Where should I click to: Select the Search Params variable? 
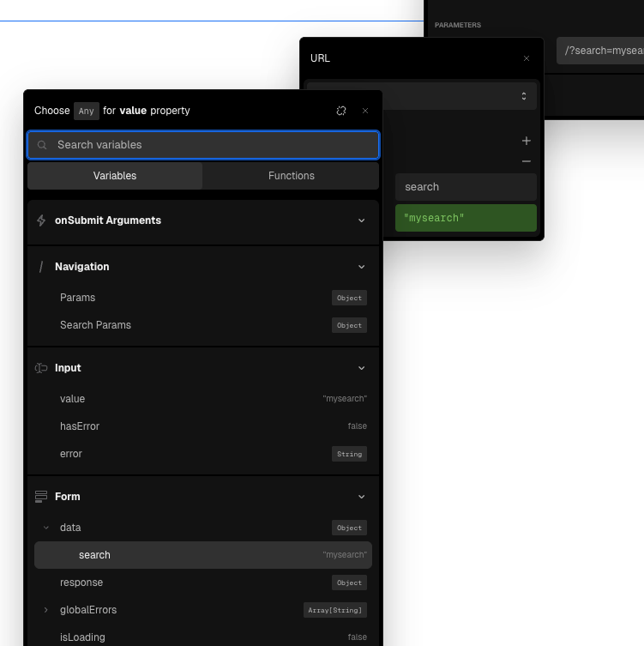coord(203,325)
